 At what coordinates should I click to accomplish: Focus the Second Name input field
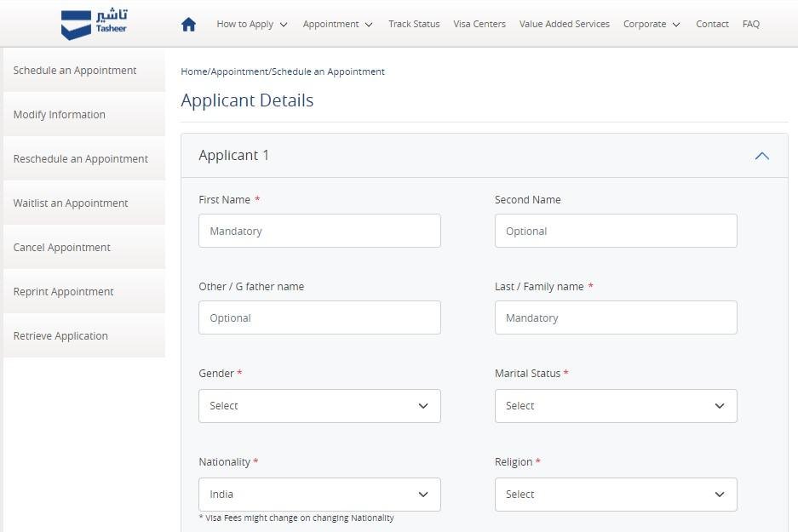tap(616, 231)
